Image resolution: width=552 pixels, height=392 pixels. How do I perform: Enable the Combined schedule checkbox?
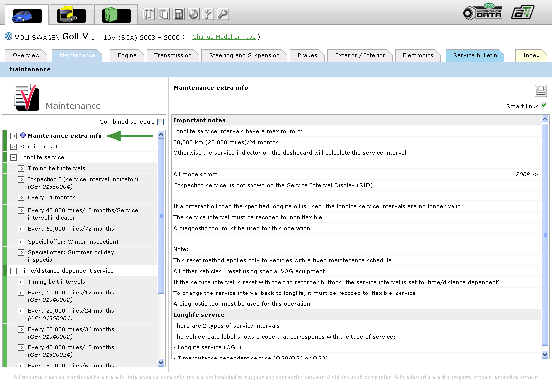[160, 122]
